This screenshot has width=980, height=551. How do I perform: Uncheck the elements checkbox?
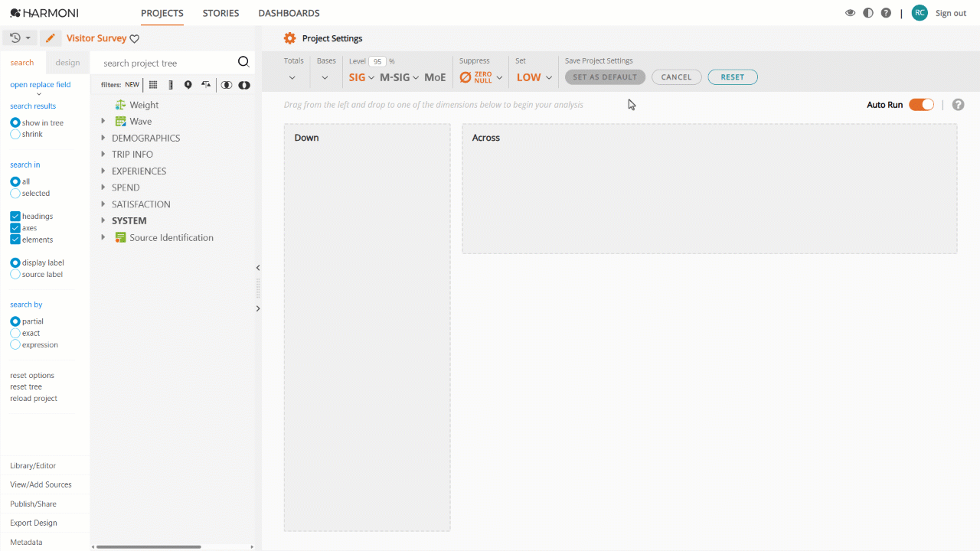(x=15, y=240)
